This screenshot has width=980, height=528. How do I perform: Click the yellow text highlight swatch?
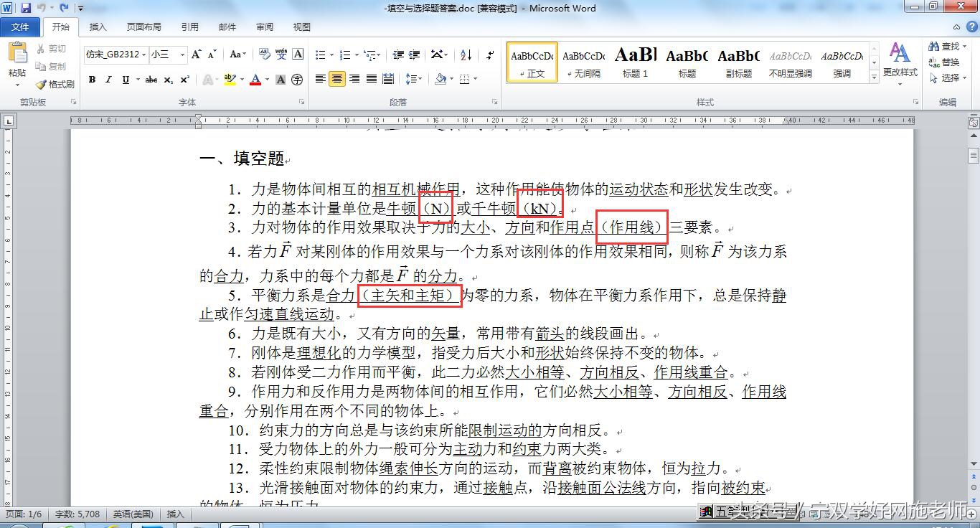pyautogui.click(x=230, y=80)
